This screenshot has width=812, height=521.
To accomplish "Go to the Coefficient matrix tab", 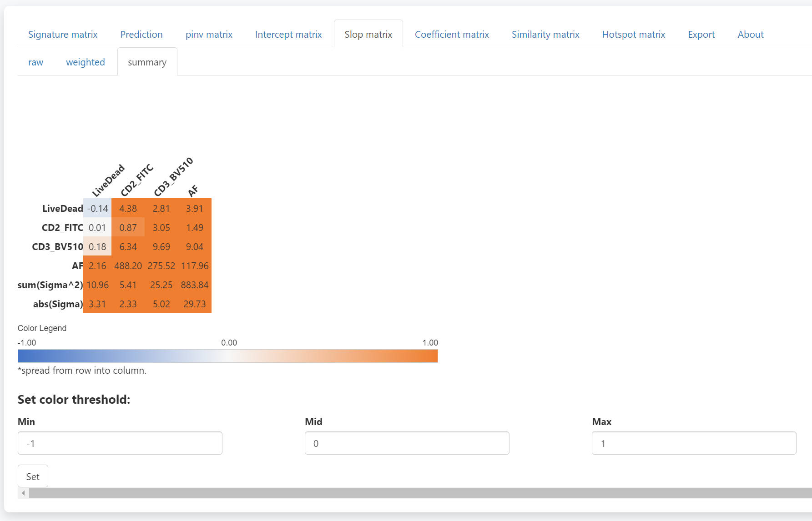I will [x=452, y=35].
